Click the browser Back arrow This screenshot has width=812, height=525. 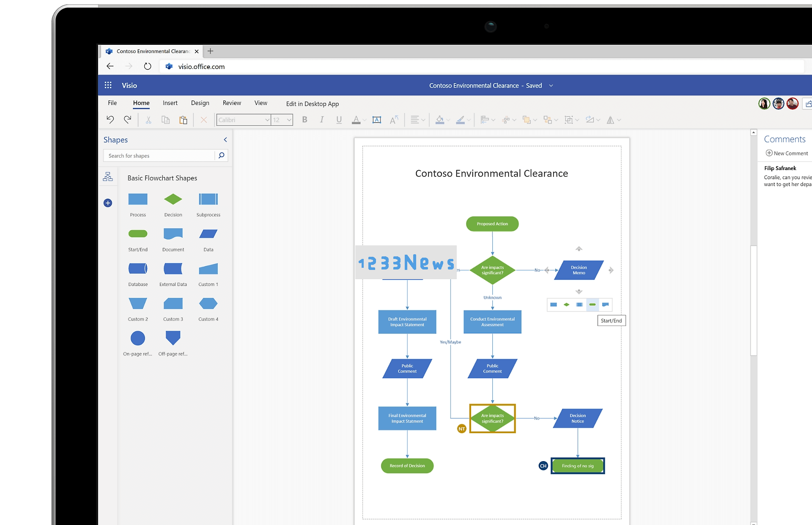click(x=110, y=66)
